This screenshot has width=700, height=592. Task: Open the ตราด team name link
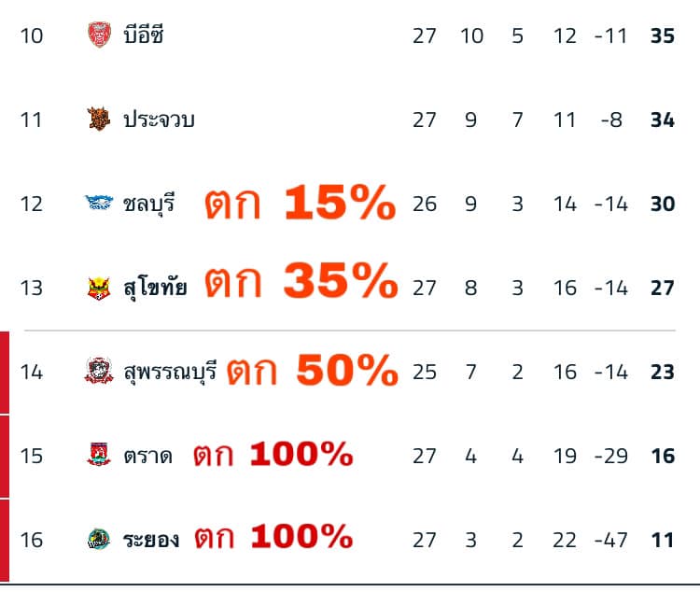147,456
